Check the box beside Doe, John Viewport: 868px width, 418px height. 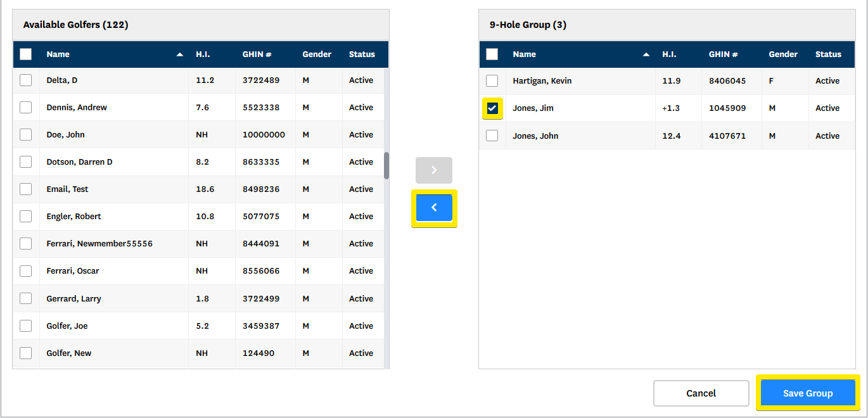[26, 135]
